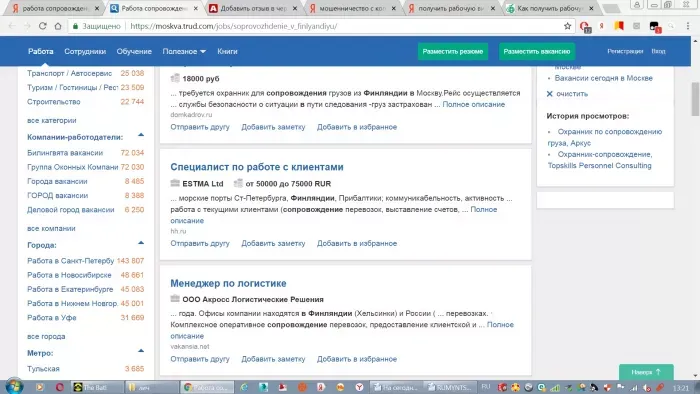
Task: Click the company icon next to ESTMA Ltd
Action: (175, 183)
